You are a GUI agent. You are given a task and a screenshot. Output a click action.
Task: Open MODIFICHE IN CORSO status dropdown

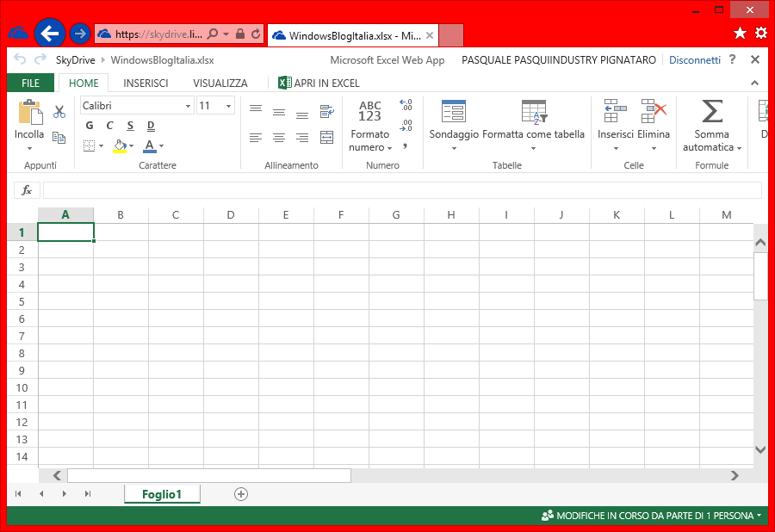(x=652, y=516)
